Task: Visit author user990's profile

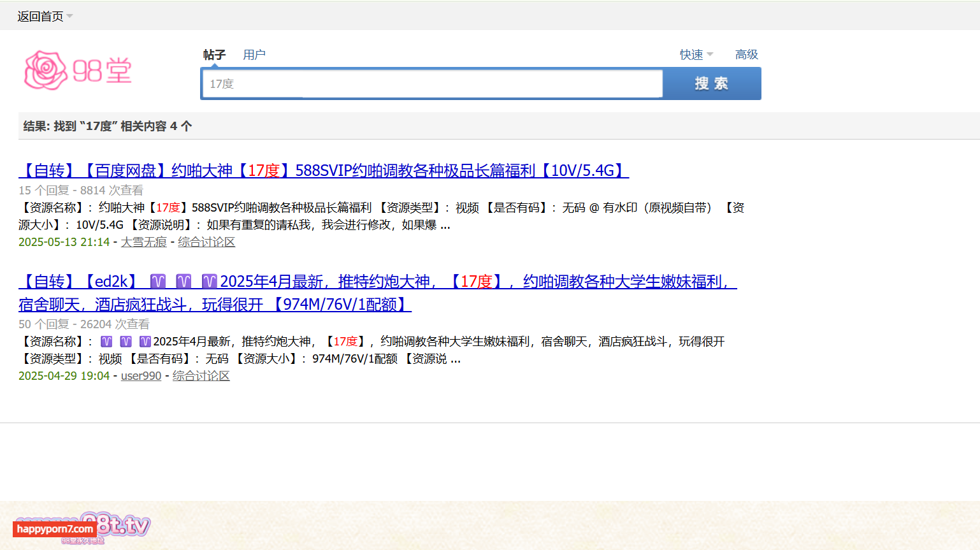Action: pyautogui.click(x=141, y=376)
